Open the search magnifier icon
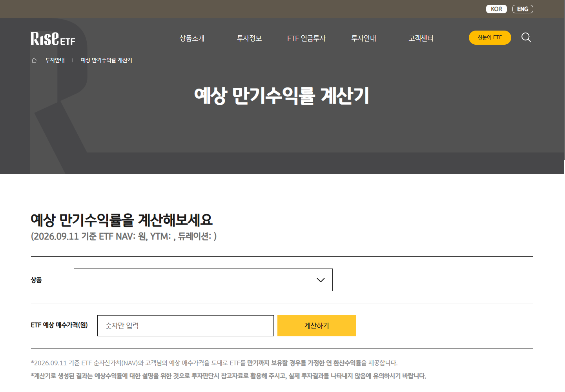 526,38
